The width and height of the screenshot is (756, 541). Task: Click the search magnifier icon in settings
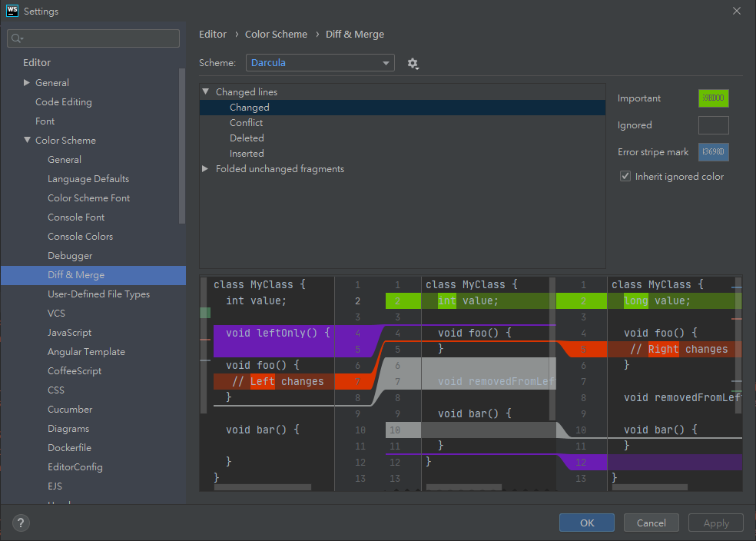[18, 38]
